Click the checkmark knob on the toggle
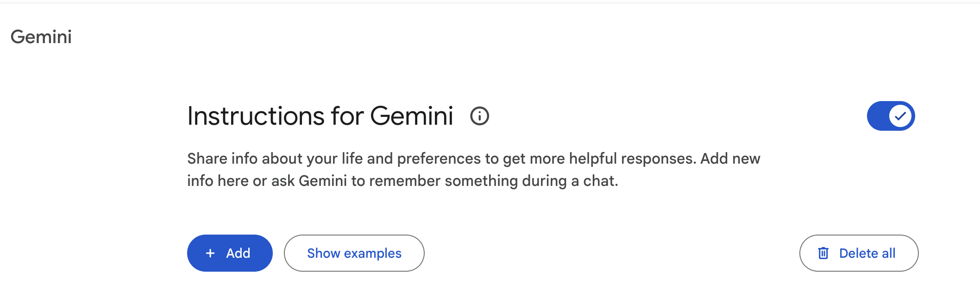This screenshot has width=980, height=293. [x=900, y=116]
